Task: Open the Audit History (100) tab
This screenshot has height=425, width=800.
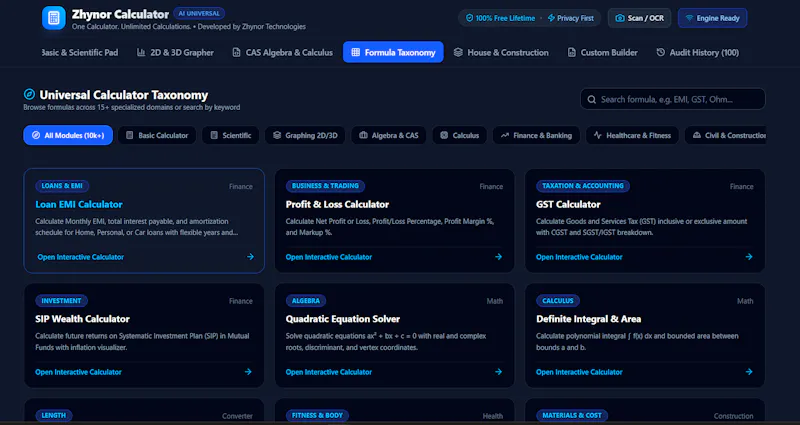Action: (697, 53)
